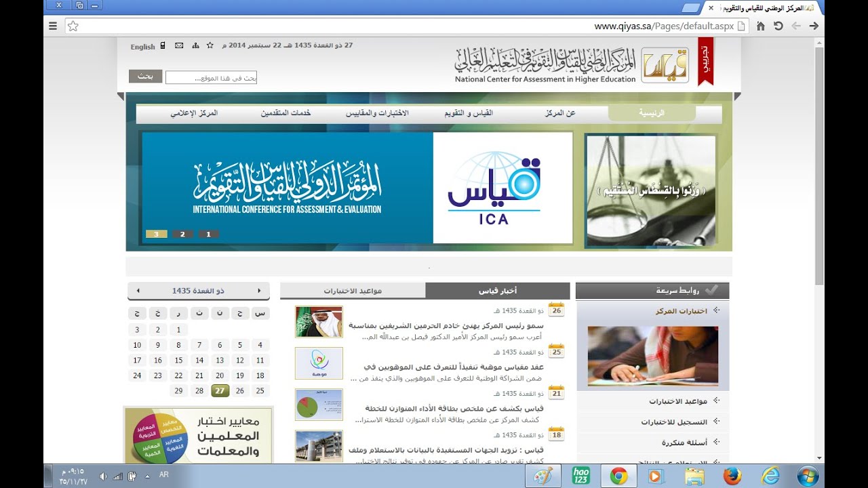Open the mobile site phone icon
Viewport: 868px width, 488px height.
[x=163, y=46]
